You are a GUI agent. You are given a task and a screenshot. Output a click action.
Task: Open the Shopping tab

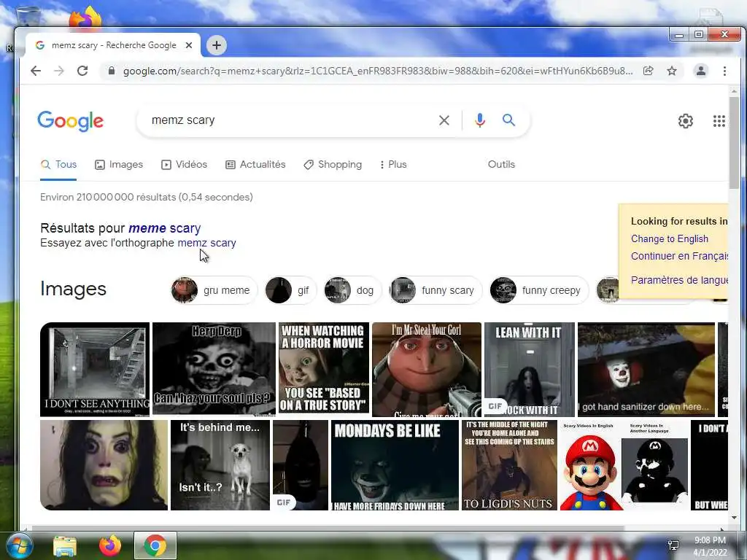point(333,164)
